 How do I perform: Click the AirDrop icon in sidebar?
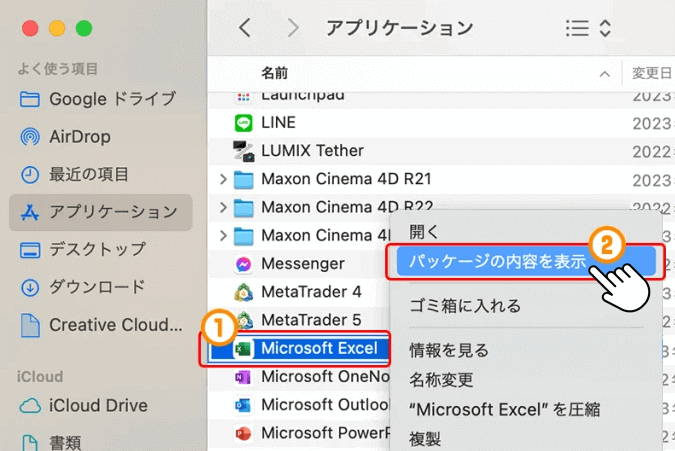point(30,137)
